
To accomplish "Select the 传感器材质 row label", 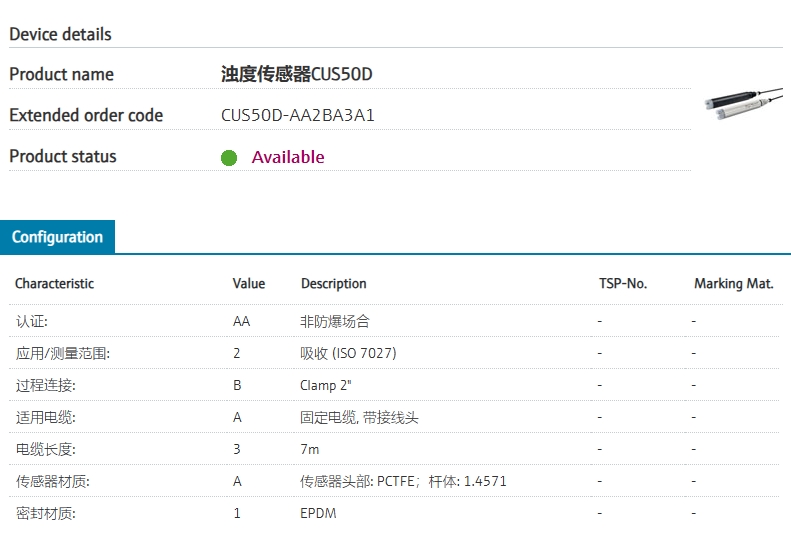I will pos(53,482).
